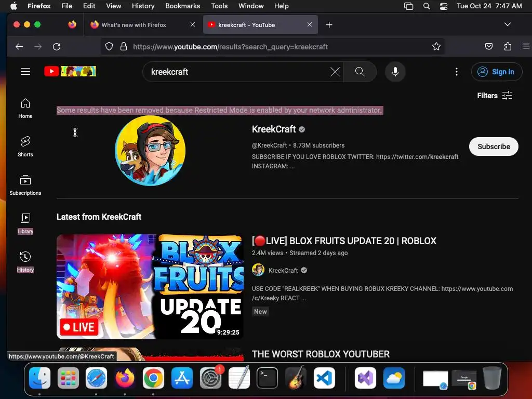Close the kreekcraft - YouTube tab
Screen dimensions: 532x399
[x=310, y=24]
